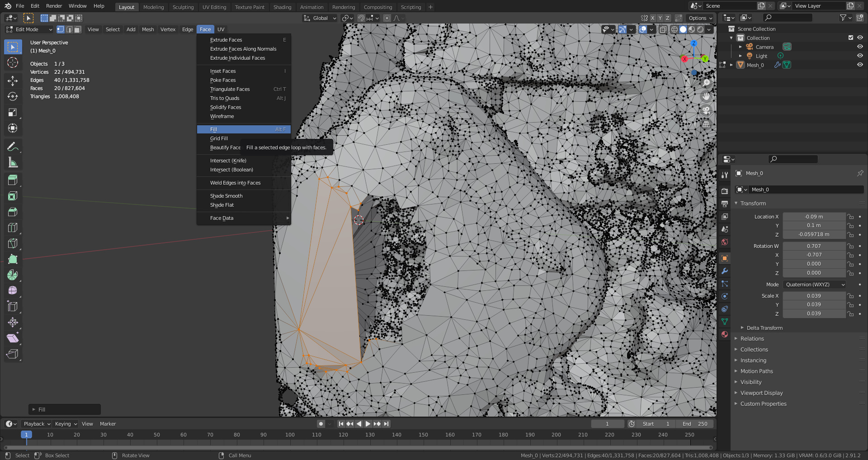Hide the Camera object in outliner
Viewport: 868px width, 460px height.
[x=860, y=47]
